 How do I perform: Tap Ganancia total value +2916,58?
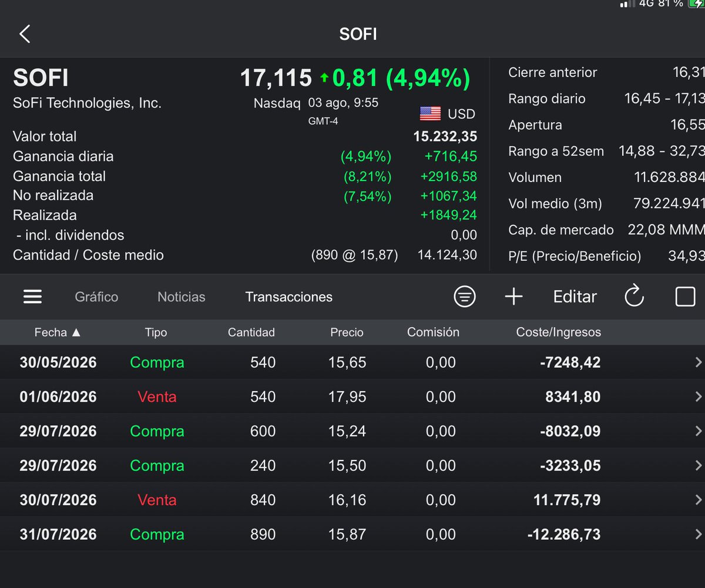click(448, 176)
